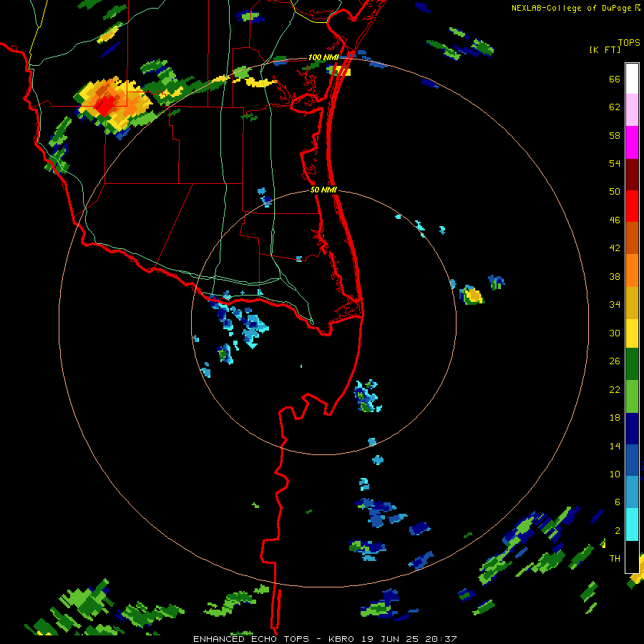This screenshot has width=644, height=644.
Task: Click the 62 value on the legend
Action: tap(615, 107)
